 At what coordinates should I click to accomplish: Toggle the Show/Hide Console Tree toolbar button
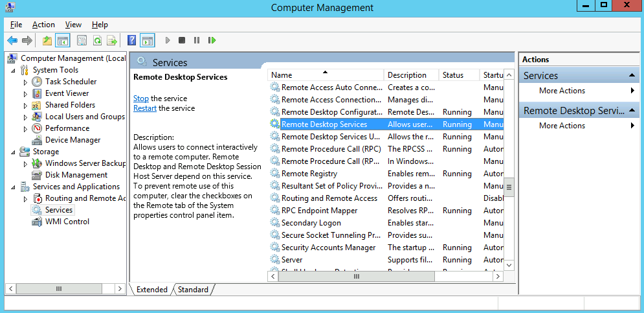coord(63,41)
